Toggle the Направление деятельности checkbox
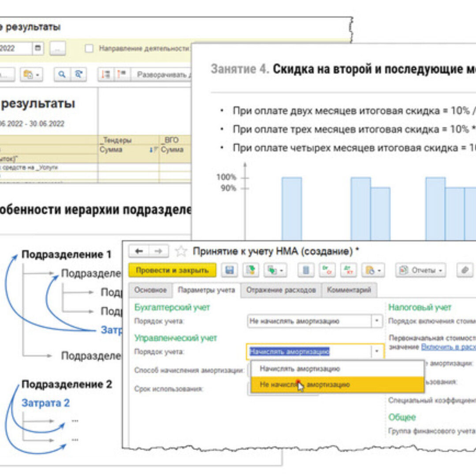476x476 pixels. point(89,48)
